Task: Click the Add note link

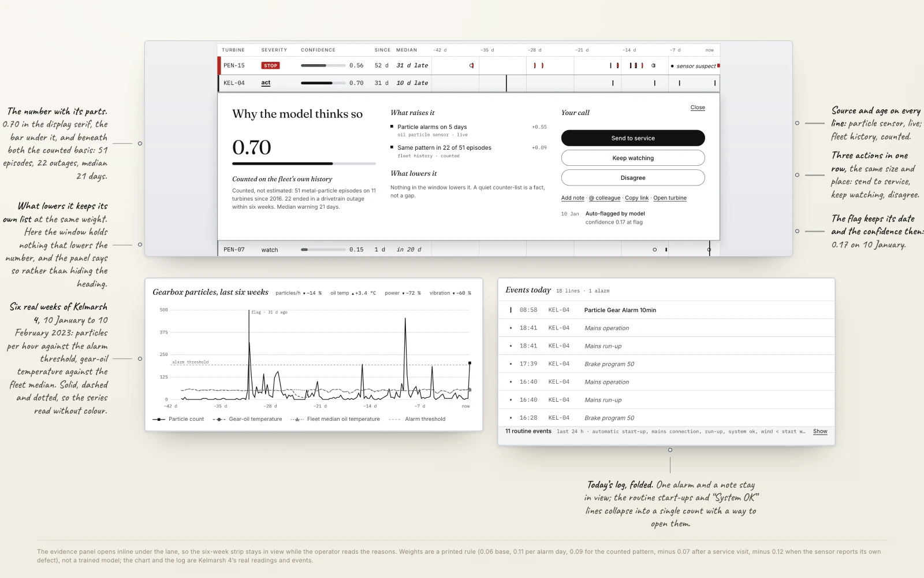Action: tap(573, 198)
